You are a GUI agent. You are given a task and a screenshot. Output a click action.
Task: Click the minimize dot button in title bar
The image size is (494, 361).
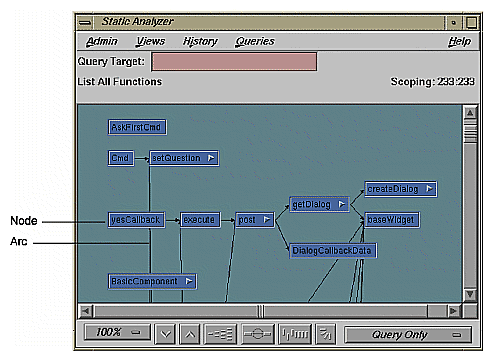(453, 23)
